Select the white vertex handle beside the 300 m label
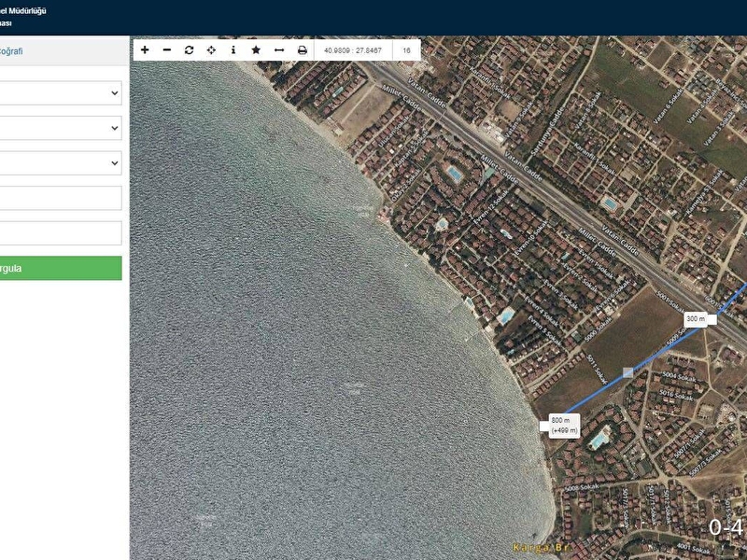747x560 pixels. (x=712, y=319)
